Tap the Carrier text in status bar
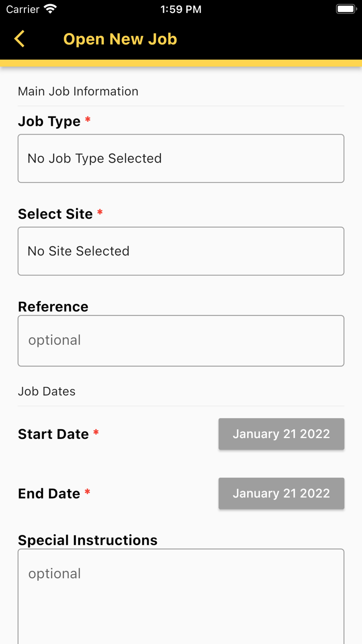The width and height of the screenshot is (362, 644). click(23, 9)
